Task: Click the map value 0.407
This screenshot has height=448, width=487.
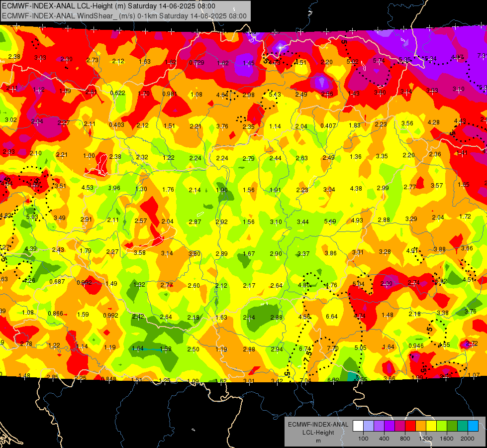Action: [x=328, y=126]
